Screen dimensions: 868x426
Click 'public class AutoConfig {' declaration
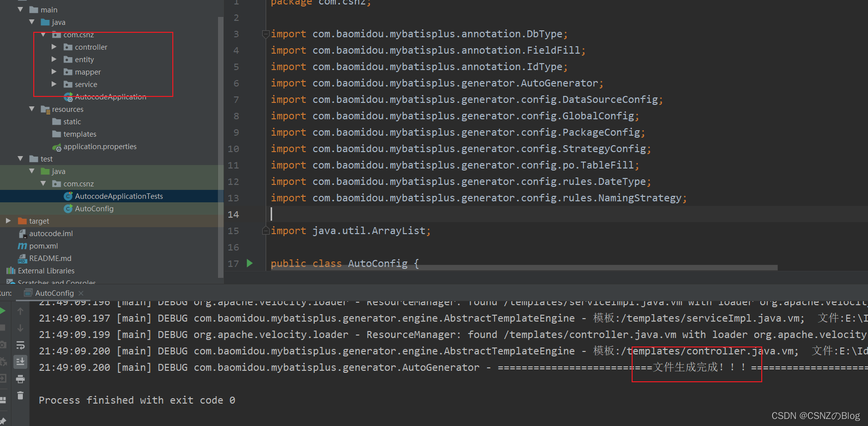pyautogui.click(x=345, y=263)
